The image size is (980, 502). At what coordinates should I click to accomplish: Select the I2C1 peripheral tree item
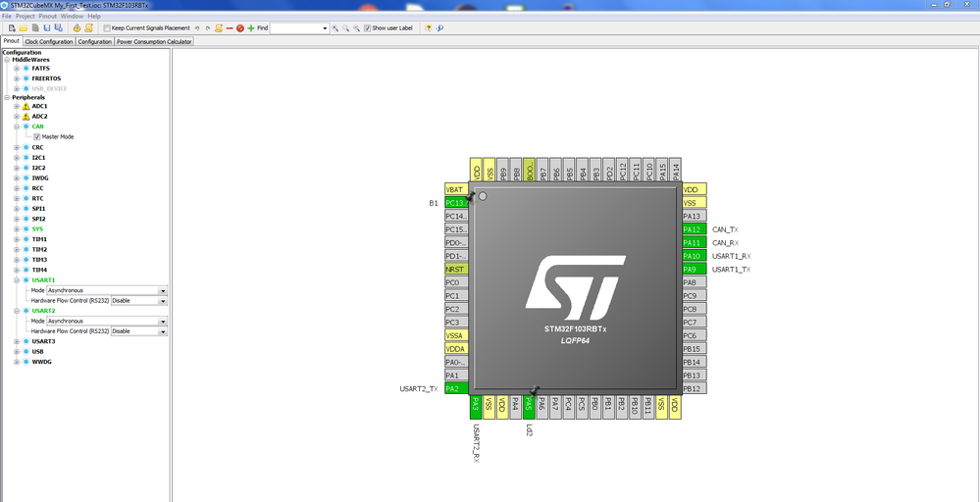click(38, 157)
